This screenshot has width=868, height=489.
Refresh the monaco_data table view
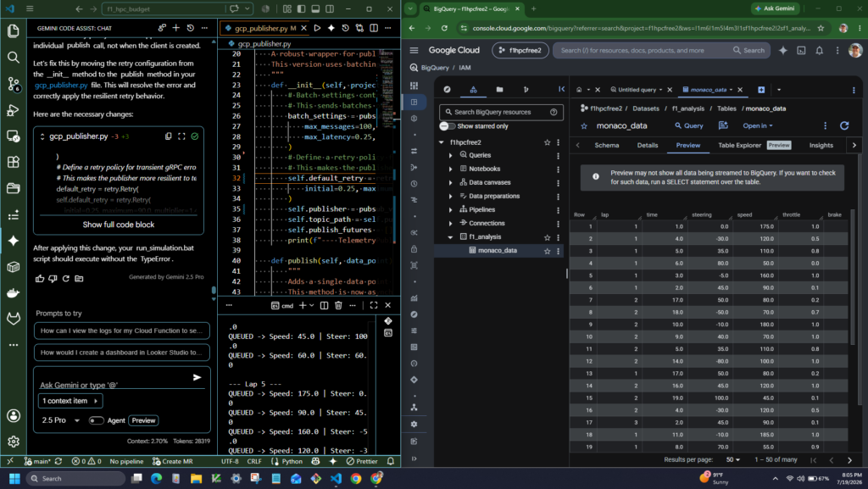pyautogui.click(x=844, y=125)
